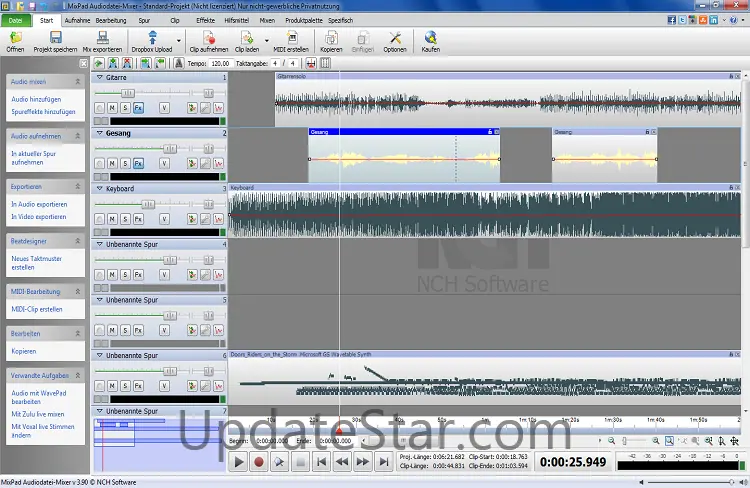750x488 pixels.
Task: Click the Einfügen toolbar icon
Action: [363, 41]
